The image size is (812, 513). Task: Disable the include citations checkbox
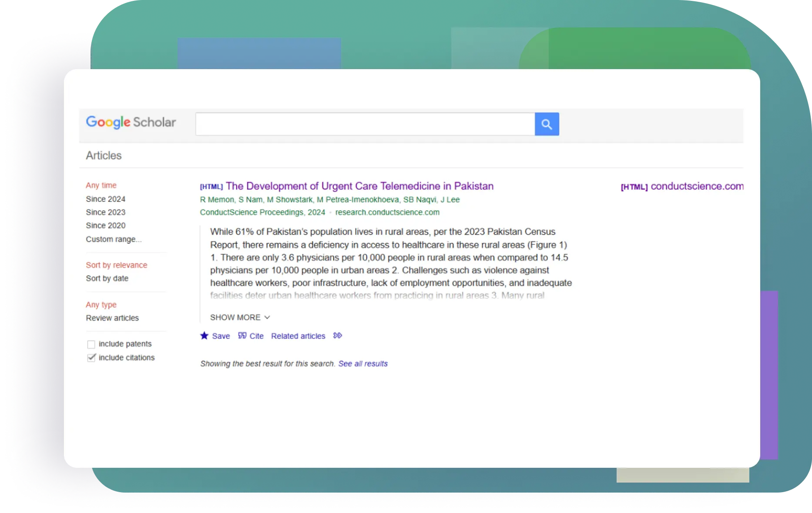pos(91,357)
